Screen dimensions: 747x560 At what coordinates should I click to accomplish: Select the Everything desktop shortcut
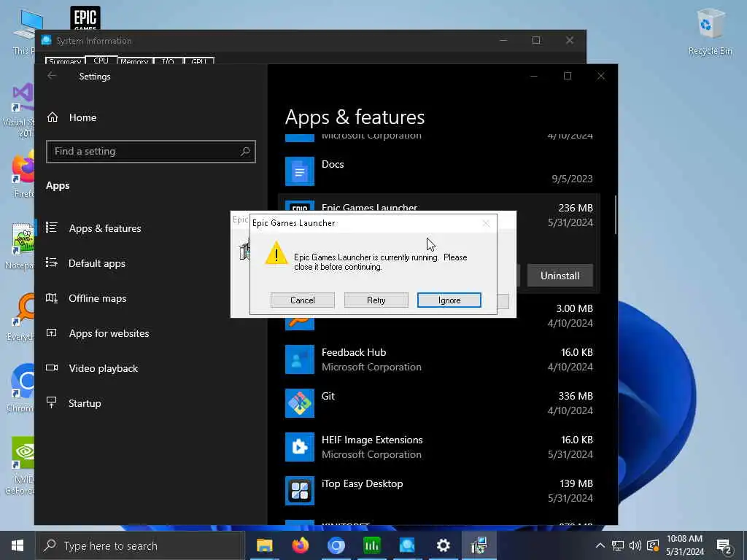coord(21,318)
